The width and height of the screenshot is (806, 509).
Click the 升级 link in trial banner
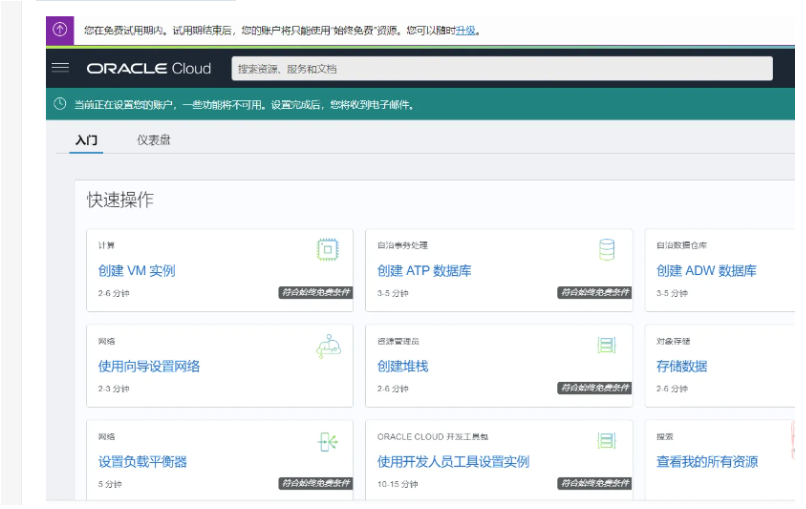465,30
